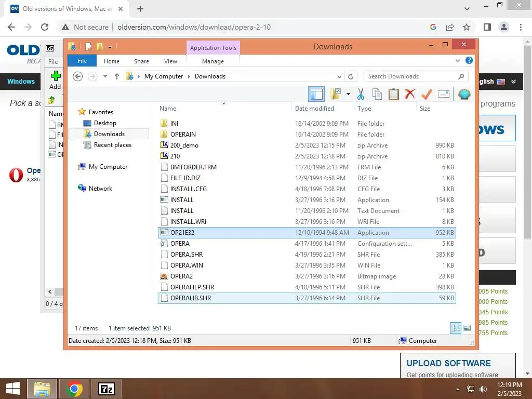The width and height of the screenshot is (532, 399).
Task: Sort by the Size column header
Action: click(x=437, y=109)
